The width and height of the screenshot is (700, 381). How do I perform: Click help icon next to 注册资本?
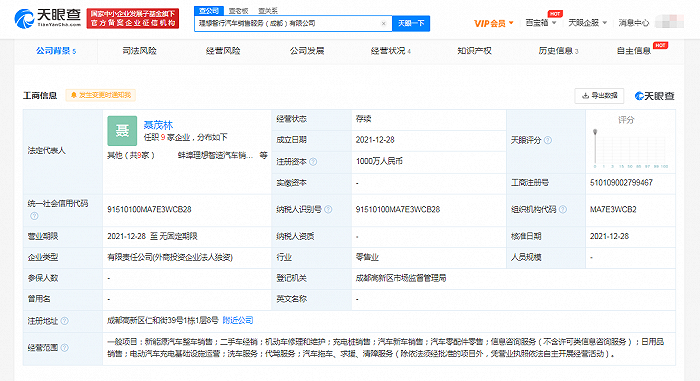click(313, 162)
